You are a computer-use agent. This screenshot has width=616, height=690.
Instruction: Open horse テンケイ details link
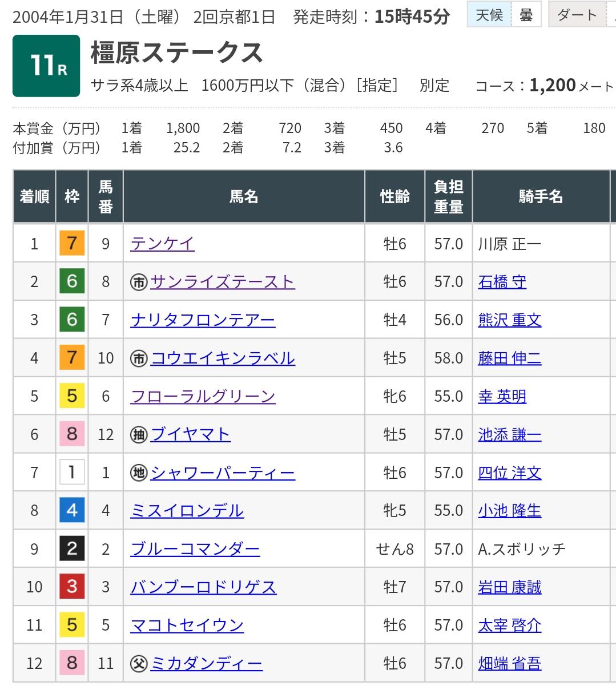[x=163, y=244]
